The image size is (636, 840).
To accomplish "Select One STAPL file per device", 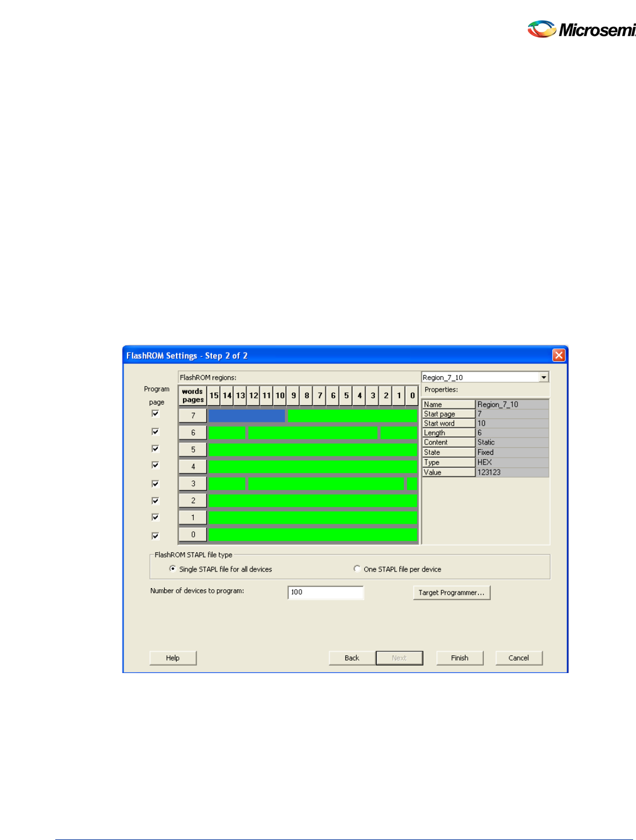I will (356, 568).
